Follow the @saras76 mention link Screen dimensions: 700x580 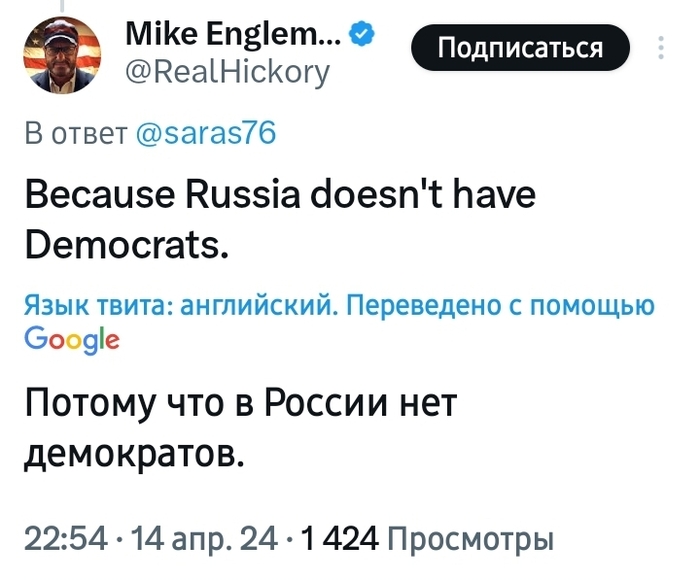pyautogui.click(x=204, y=135)
